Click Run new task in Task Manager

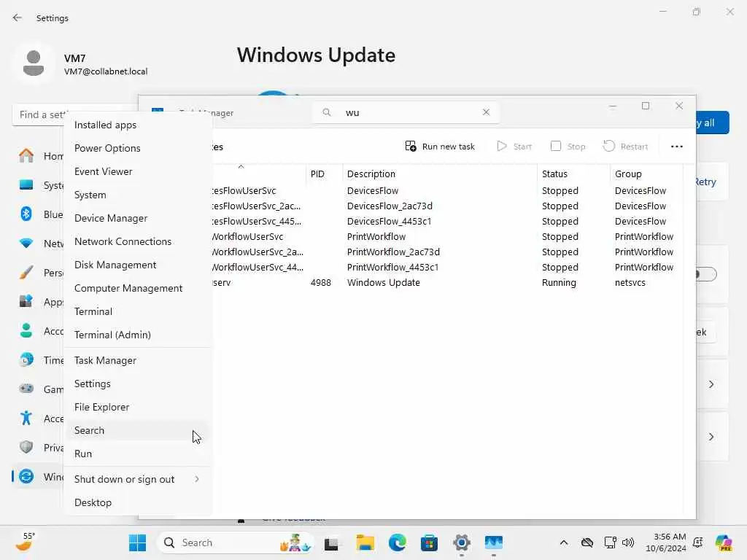click(x=440, y=147)
